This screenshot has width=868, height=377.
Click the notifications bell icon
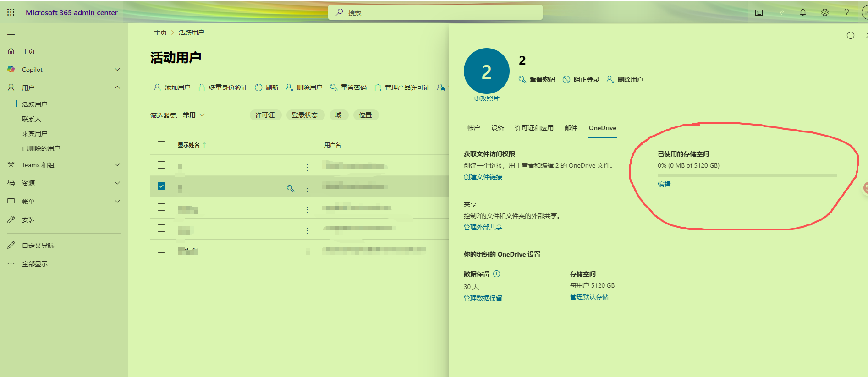point(802,12)
